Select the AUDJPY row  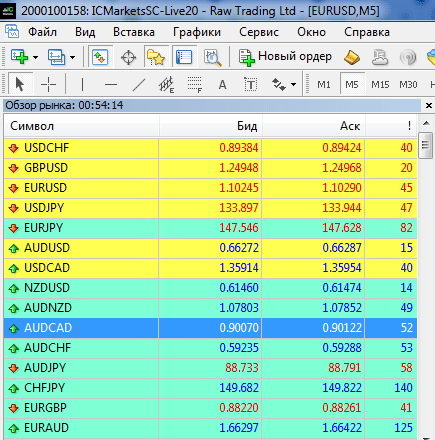(x=210, y=368)
